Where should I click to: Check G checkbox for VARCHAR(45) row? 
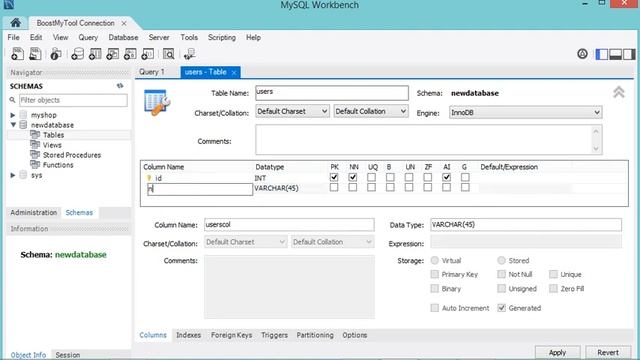pyautogui.click(x=465, y=187)
